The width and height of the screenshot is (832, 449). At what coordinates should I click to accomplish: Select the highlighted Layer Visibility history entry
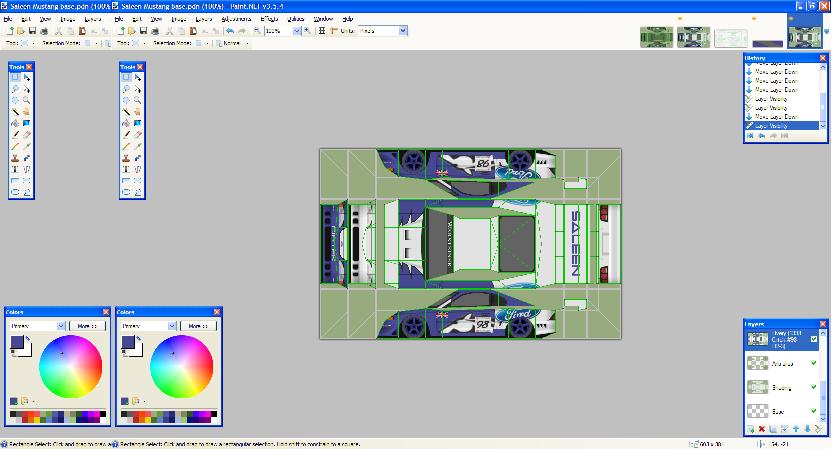[x=782, y=126]
